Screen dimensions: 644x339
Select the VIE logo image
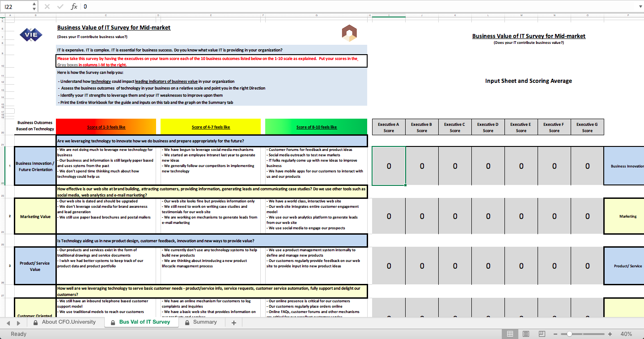pyautogui.click(x=31, y=34)
